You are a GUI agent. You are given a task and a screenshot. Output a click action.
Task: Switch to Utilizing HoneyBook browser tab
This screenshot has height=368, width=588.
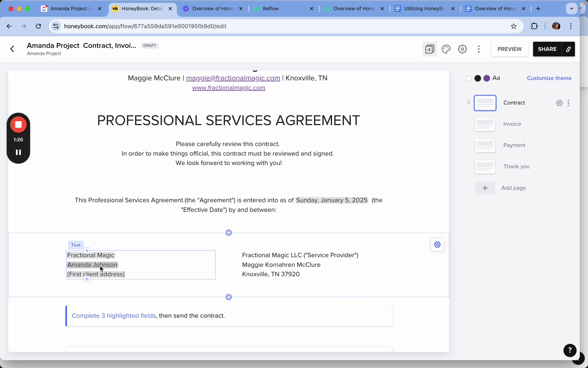point(424,9)
